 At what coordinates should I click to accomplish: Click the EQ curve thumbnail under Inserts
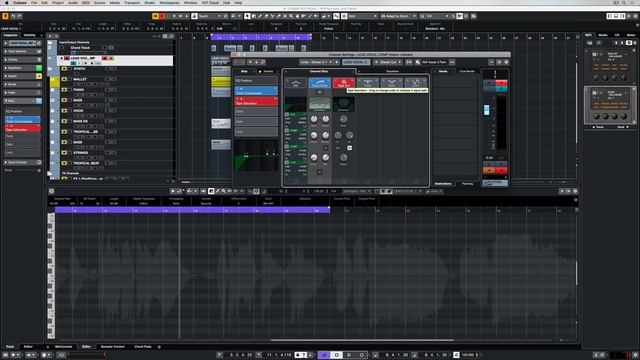click(256, 156)
